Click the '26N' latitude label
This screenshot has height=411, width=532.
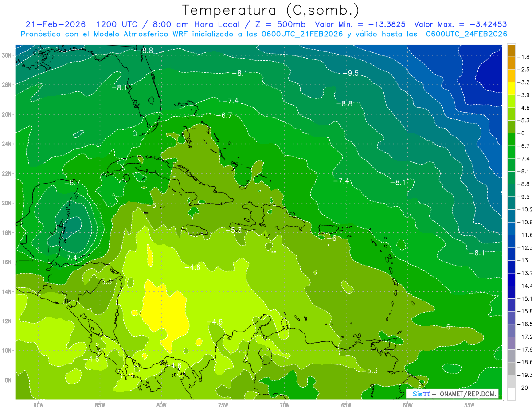click(7, 114)
